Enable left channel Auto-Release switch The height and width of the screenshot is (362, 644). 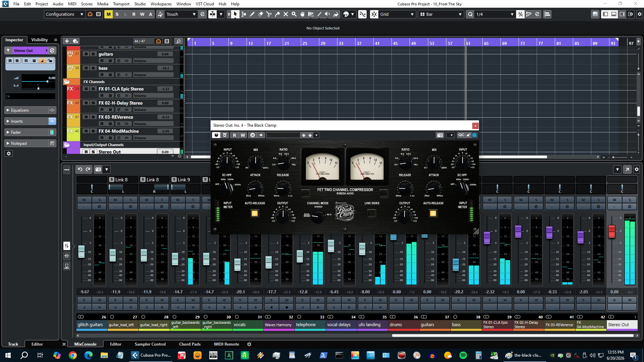[x=255, y=213]
